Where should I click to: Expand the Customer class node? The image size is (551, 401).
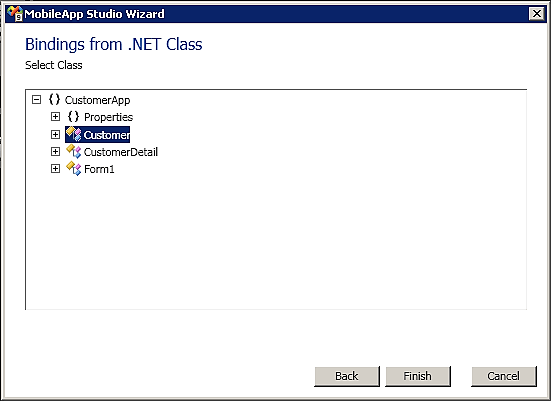click(x=55, y=134)
